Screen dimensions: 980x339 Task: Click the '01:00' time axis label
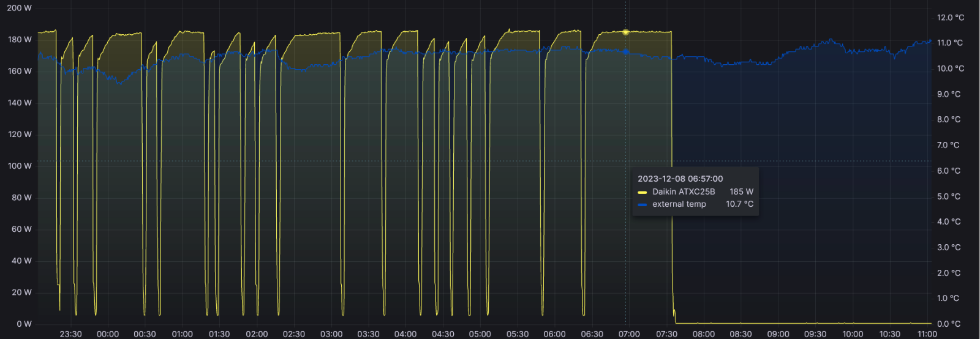tap(182, 334)
